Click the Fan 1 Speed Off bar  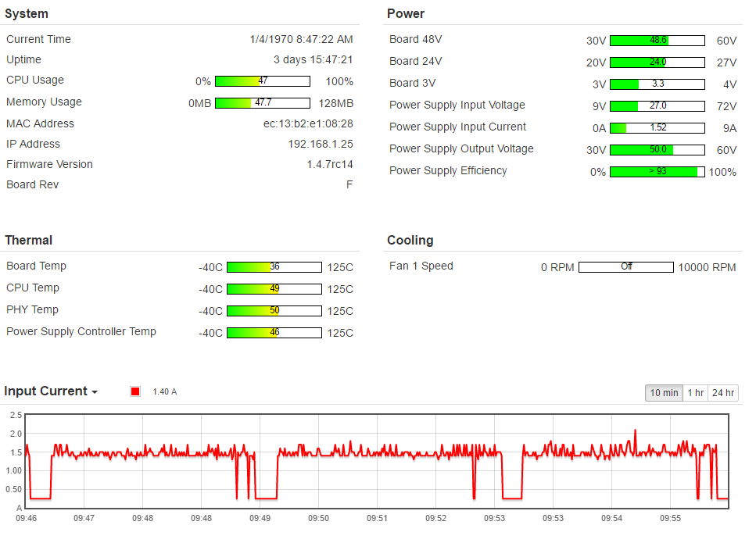(x=625, y=267)
